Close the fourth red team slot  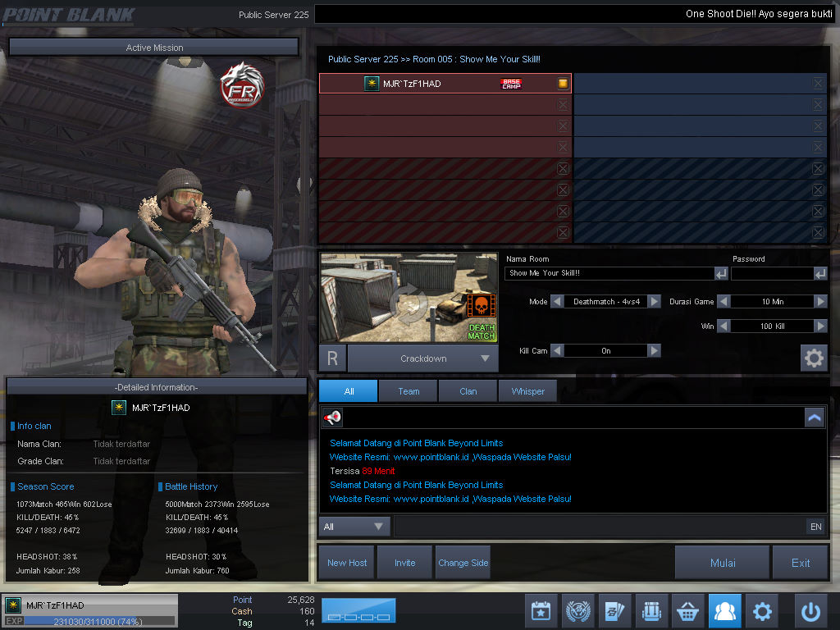click(563, 148)
